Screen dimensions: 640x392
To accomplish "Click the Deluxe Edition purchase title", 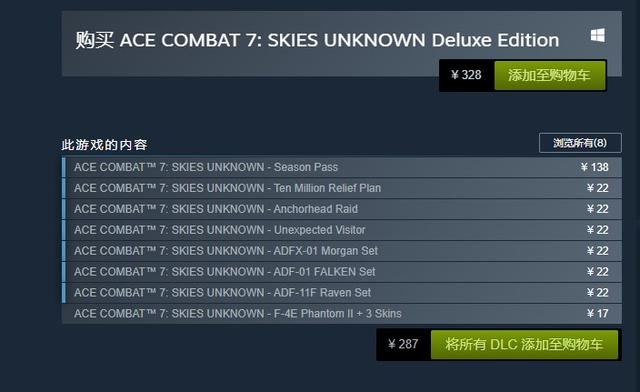I will pyautogui.click(x=317, y=40).
